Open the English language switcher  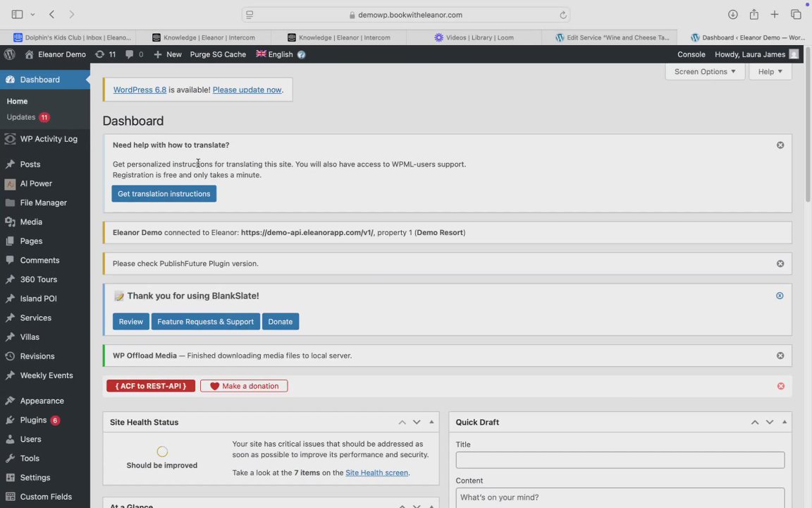coord(274,54)
